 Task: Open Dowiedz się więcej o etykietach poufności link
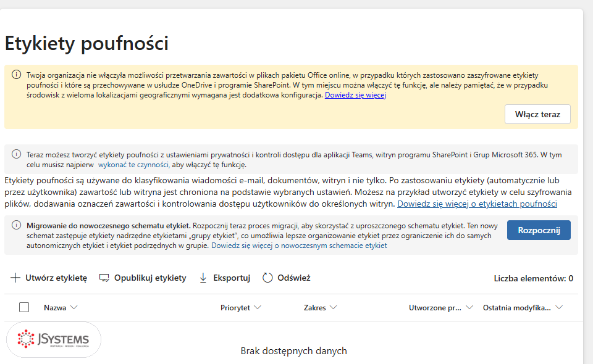[477, 204]
